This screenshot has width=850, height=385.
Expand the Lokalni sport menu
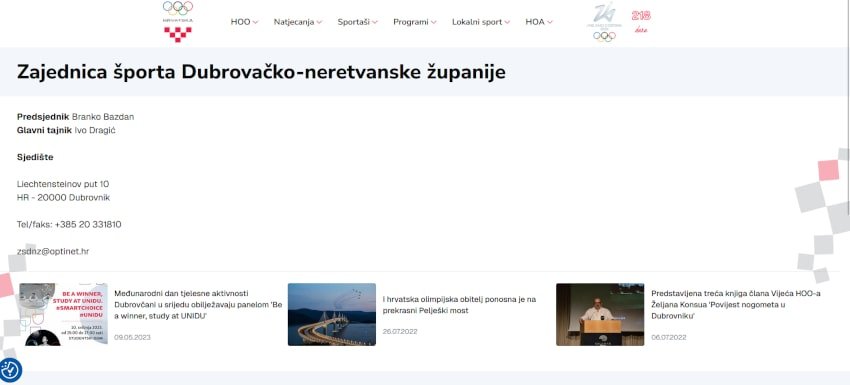pos(481,22)
